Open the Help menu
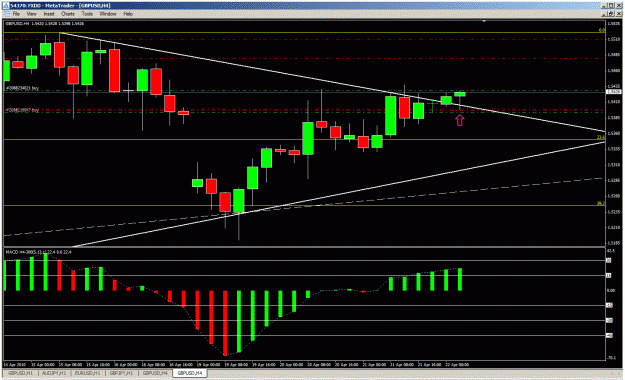Screen dimensions: 625x380 tap(128, 14)
